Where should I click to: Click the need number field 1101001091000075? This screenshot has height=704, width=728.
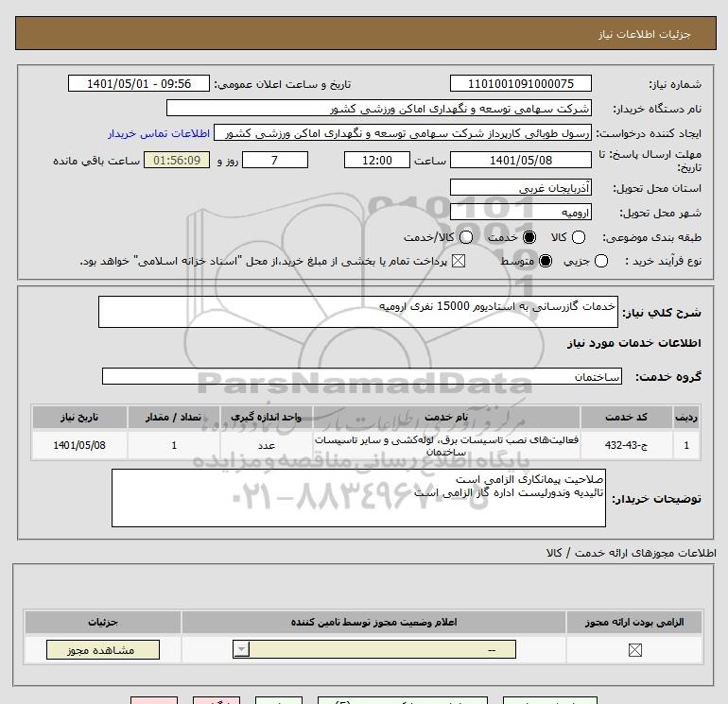pyautogui.click(x=520, y=83)
